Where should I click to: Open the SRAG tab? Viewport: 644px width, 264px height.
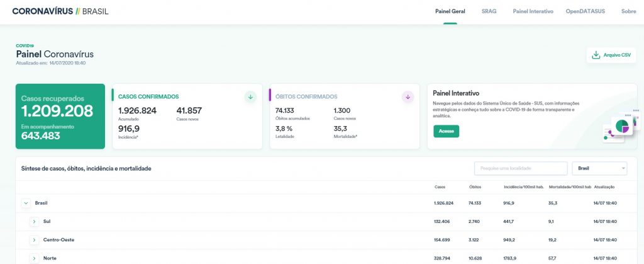(x=489, y=11)
